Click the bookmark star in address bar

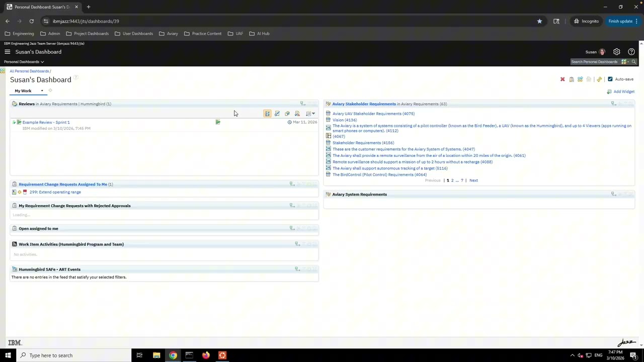click(539, 21)
